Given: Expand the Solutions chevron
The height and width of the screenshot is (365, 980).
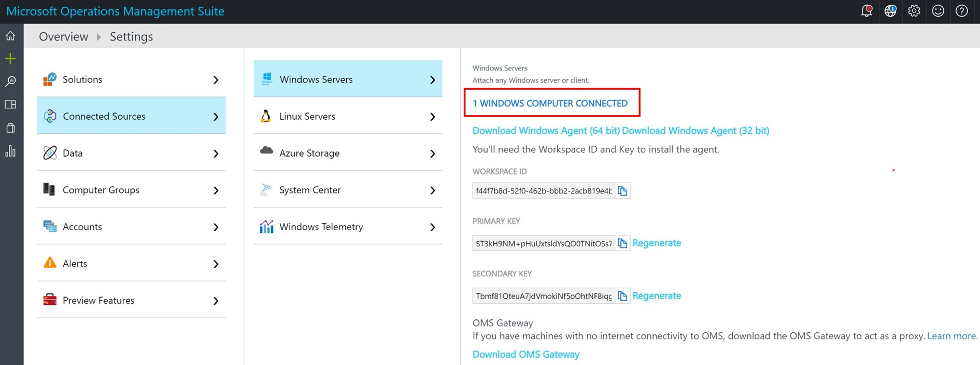Looking at the screenshot, I should click(216, 80).
